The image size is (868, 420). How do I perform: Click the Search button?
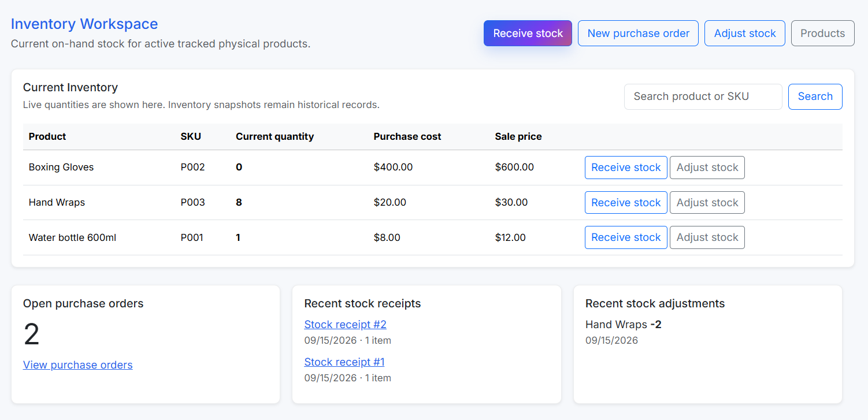[815, 96]
